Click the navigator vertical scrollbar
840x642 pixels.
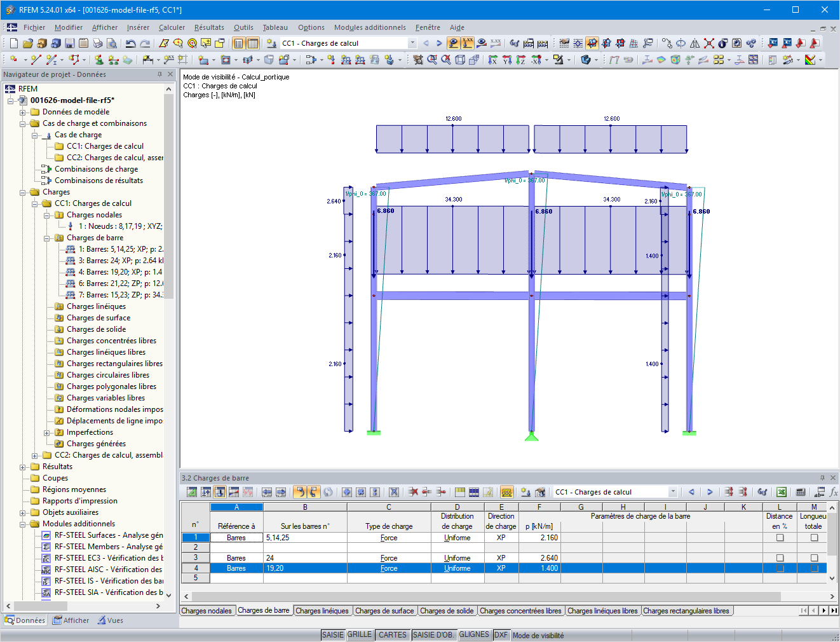click(168, 340)
